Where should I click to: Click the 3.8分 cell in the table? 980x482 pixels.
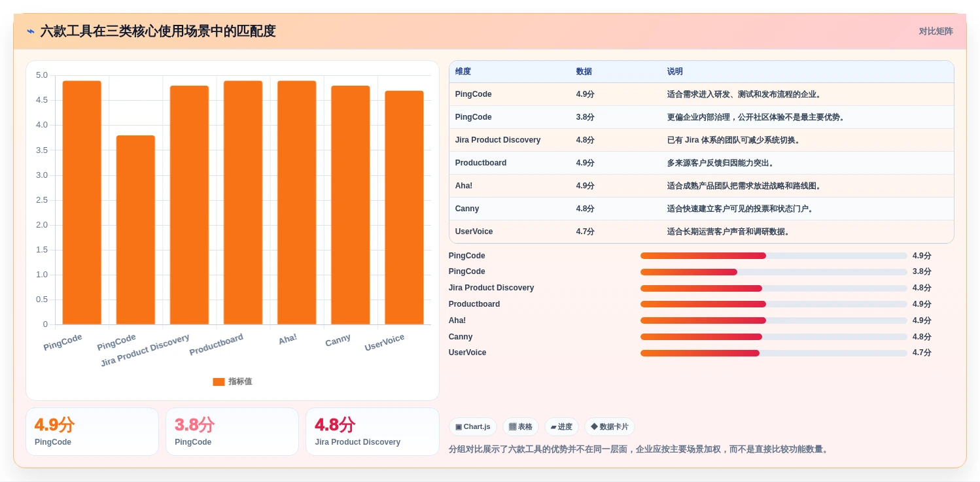pos(585,117)
